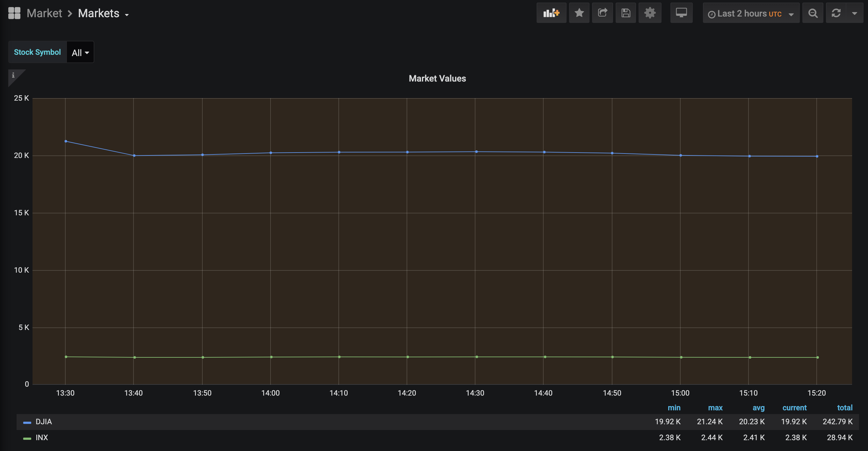Show panel info corner icon
Image resolution: width=868 pixels, height=451 pixels.
click(x=13, y=75)
